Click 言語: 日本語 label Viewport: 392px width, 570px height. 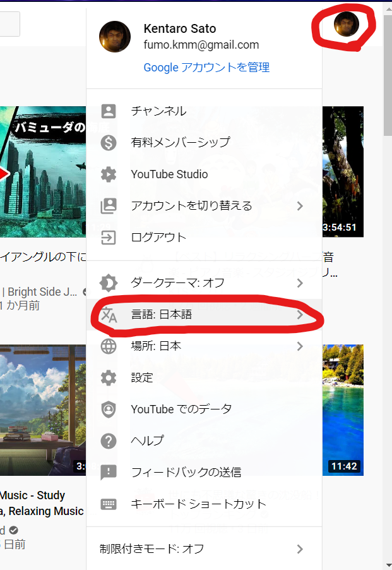coord(161,315)
